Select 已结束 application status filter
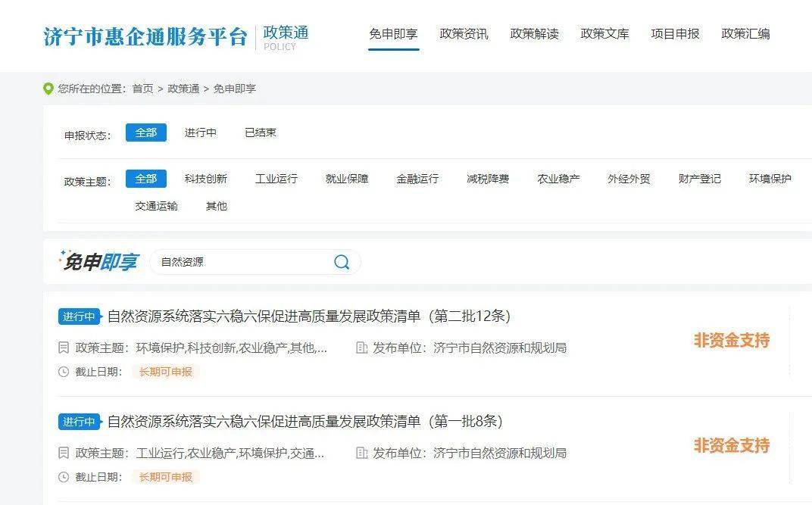 coord(261,133)
